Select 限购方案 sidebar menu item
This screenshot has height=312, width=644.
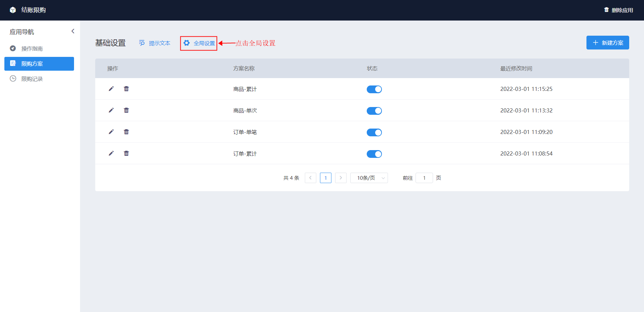39,64
